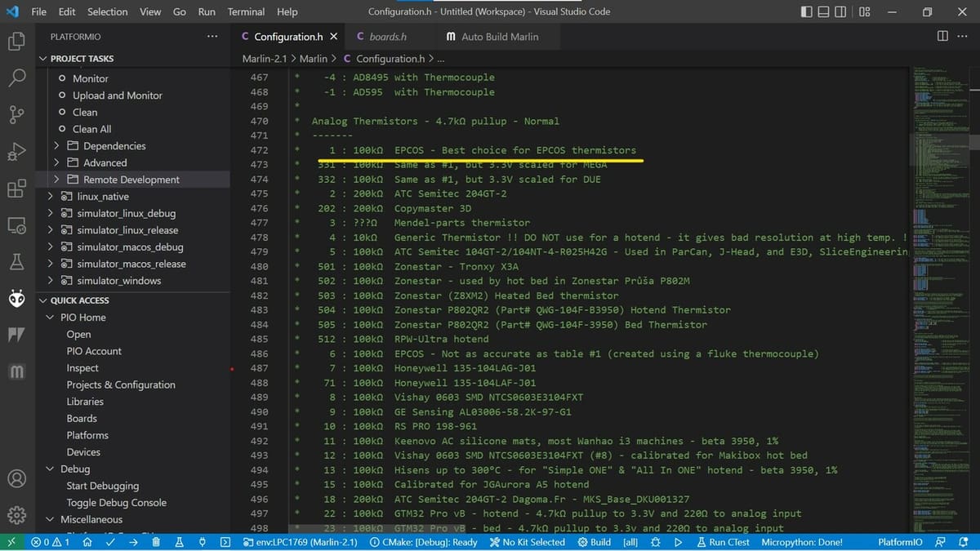Open the notifications bell in status bar
This screenshot has height=551, width=980.
[x=964, y=542]
